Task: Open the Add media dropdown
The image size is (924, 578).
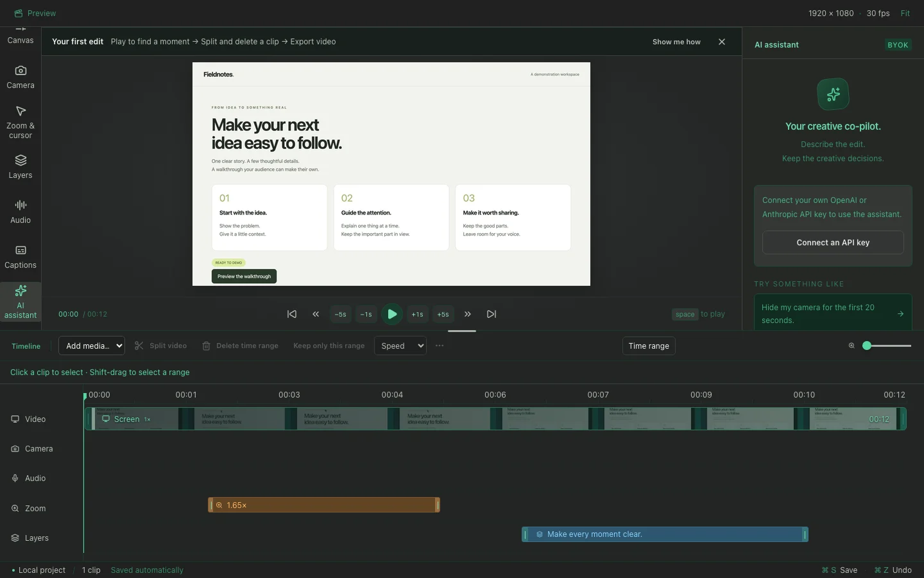Action: (92, 346)
